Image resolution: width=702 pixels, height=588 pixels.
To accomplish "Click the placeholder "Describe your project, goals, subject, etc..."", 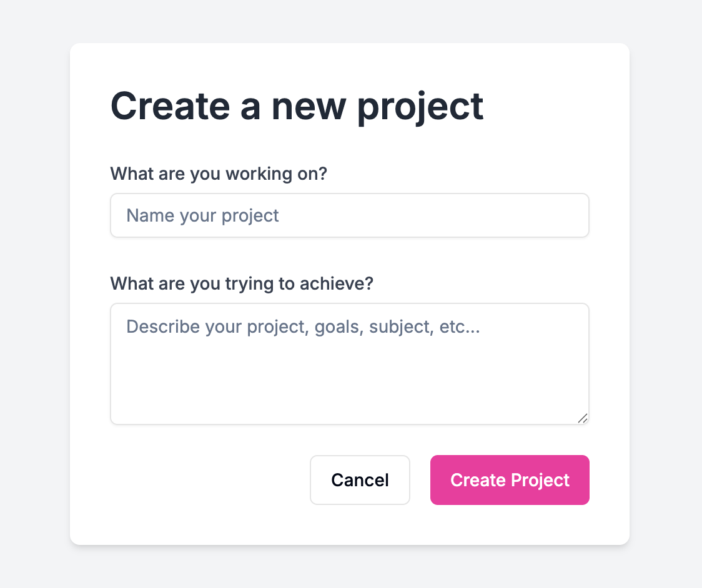I will pyautogui.click(x=302, y=326).
